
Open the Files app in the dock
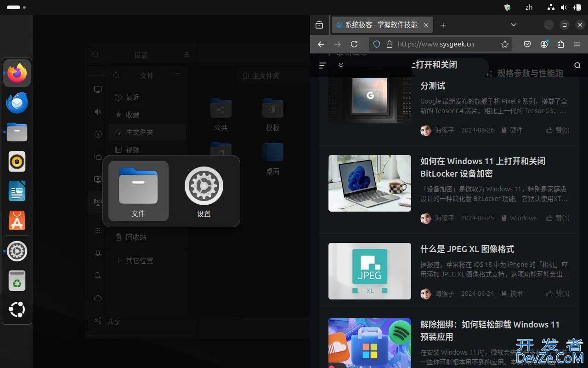(17, 132)
